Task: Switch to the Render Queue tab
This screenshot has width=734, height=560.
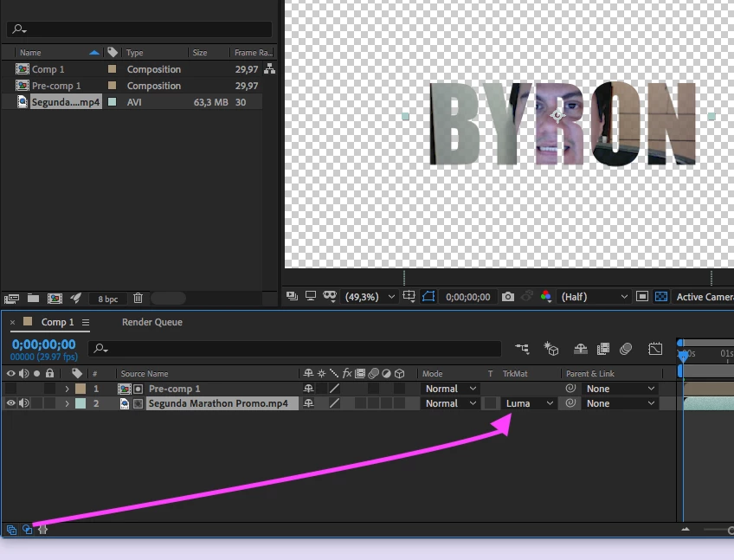Action: coord(152,322)
